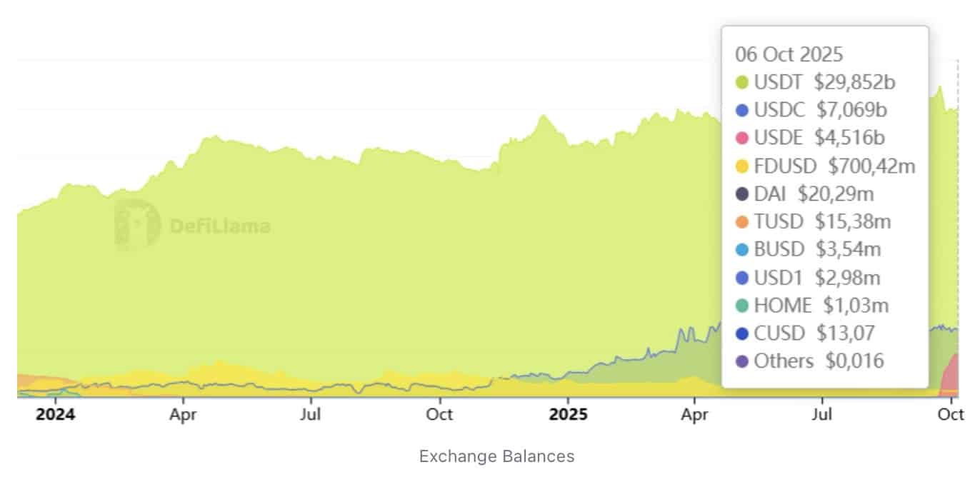Select the orange TUSD legend dot

tap(741, 222)
